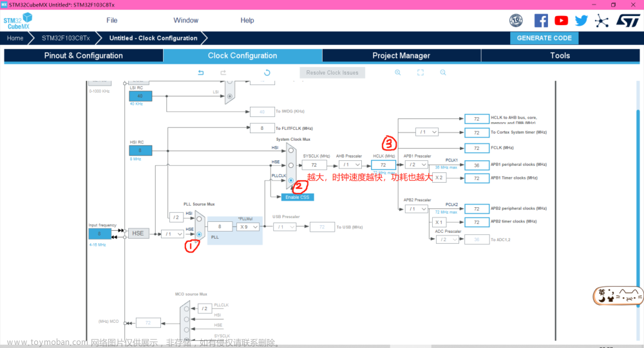Viewport: 644px width, 348px height.
Task: Click the PLL input value 8 box
Action: point(220,226)
